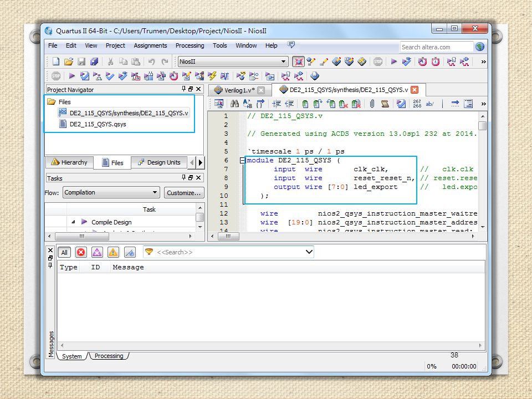The width and height of the screenshot is (532, 399).
Task: Show more navigator tabs with right arrow
Action: point(201,162)
